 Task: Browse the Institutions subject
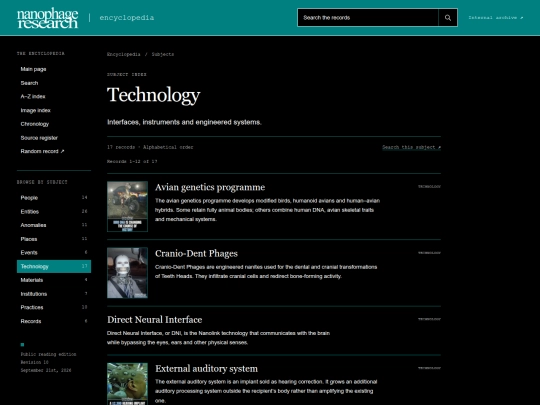click(x=54, y=294)
